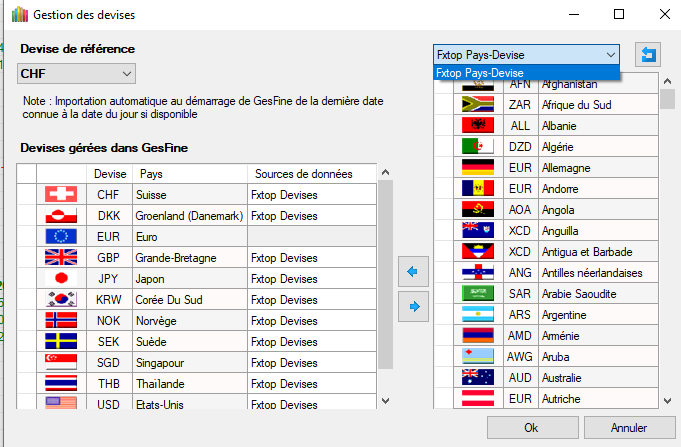Click Fxtop Devises cell in Suède row
Screen dimensions: 681x447
click(x=312, y=341)
